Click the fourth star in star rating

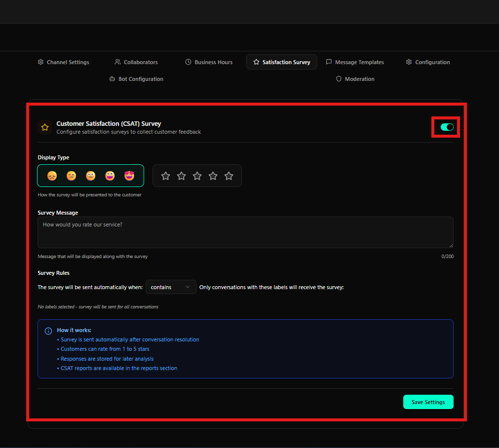click(213, 176)
